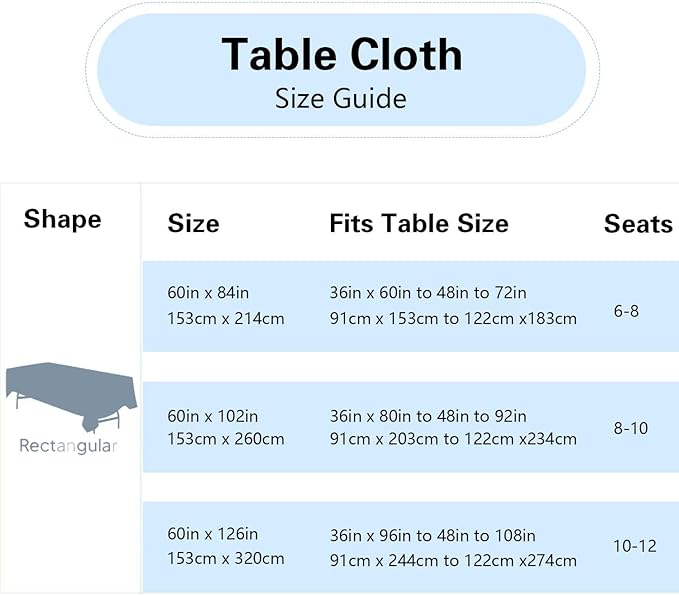Click the 6-8 seats value
This screenshot has width=679, height=595.
pyautogui.click(x=626, y=311)
